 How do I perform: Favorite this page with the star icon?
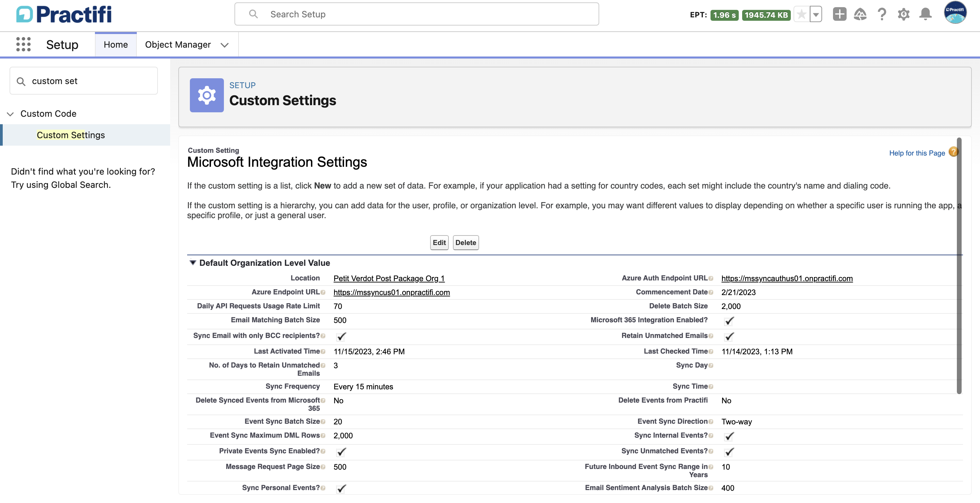pos(801,14)
